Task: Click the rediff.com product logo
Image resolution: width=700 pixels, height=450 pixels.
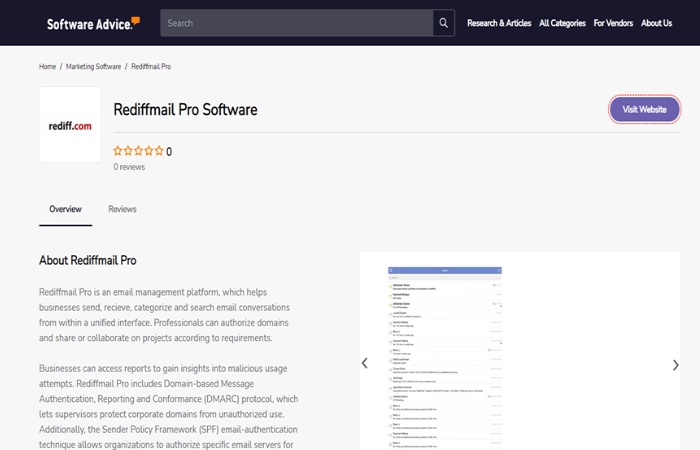Action: [x=70, y=125]
